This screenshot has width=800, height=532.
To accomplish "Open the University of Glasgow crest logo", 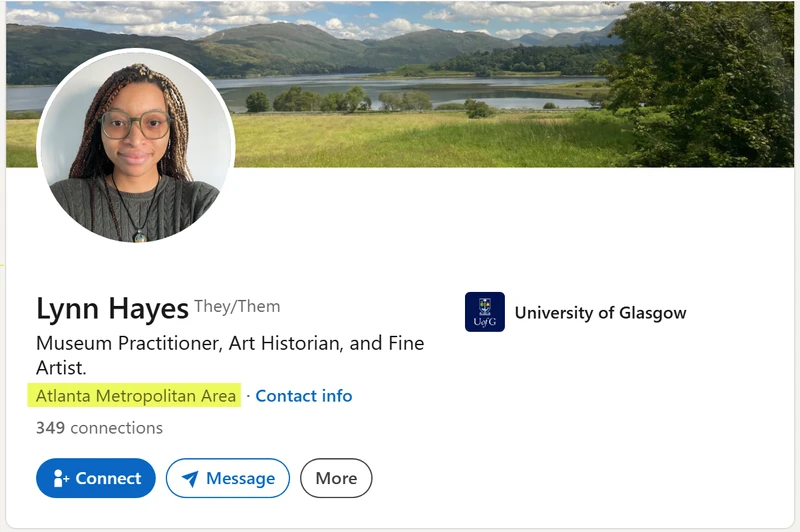I will pos(485,312).
